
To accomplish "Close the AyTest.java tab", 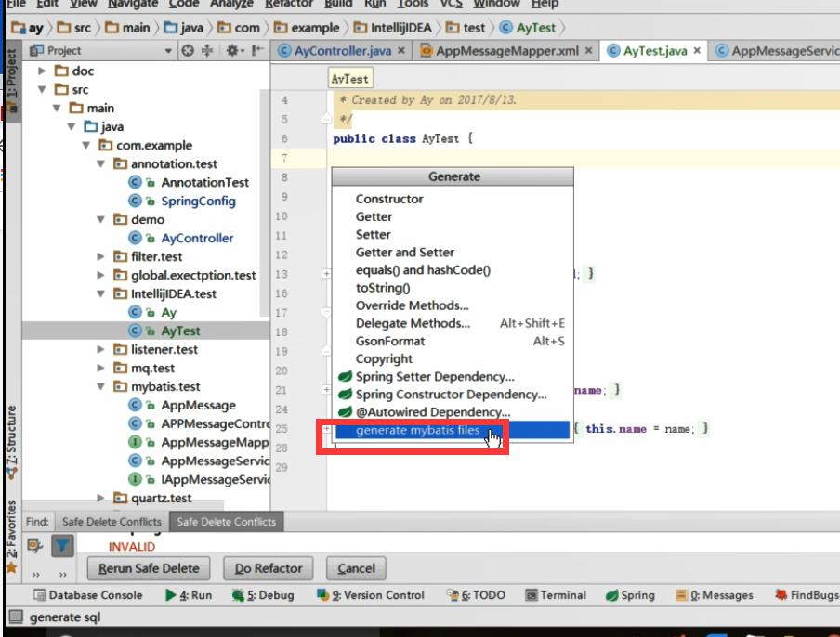I will tap(697, 51).
